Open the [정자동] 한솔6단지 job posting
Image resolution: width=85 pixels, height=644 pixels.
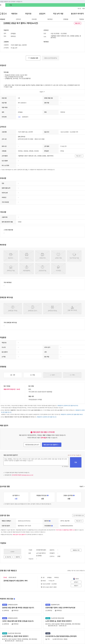pos(15,581)
